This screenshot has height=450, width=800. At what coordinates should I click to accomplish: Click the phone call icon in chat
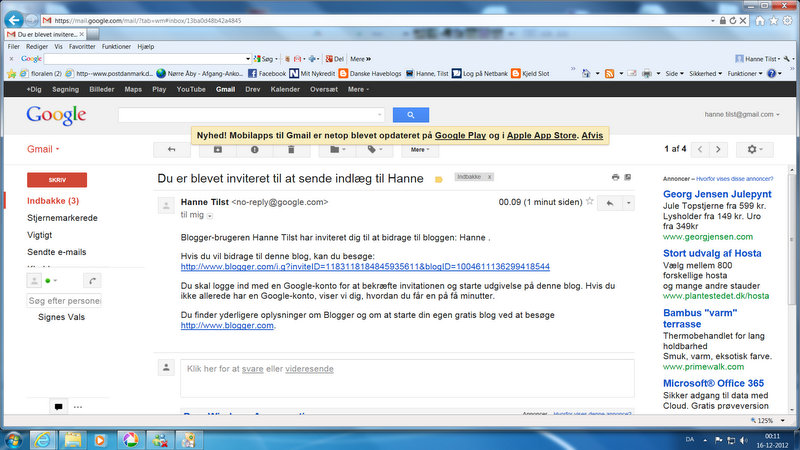pyautogui.click(x=92, y=281)
